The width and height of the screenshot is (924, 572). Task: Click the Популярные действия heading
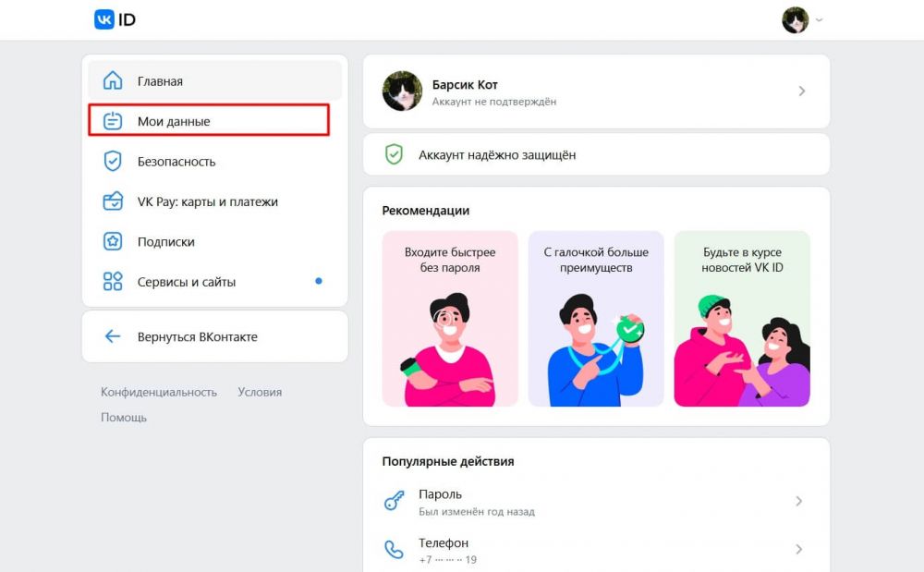pyautogui.click(x=448, y=461)
